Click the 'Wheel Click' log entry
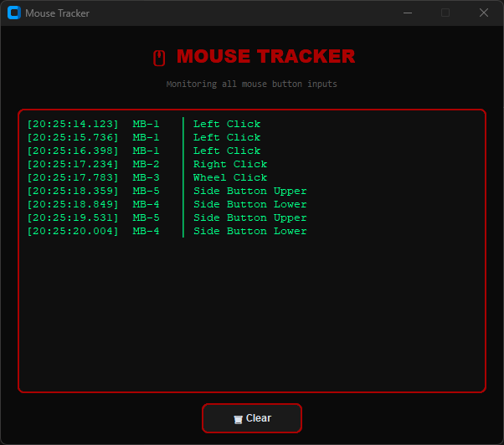This screenshot has width=504, height=445. (230, 178)
